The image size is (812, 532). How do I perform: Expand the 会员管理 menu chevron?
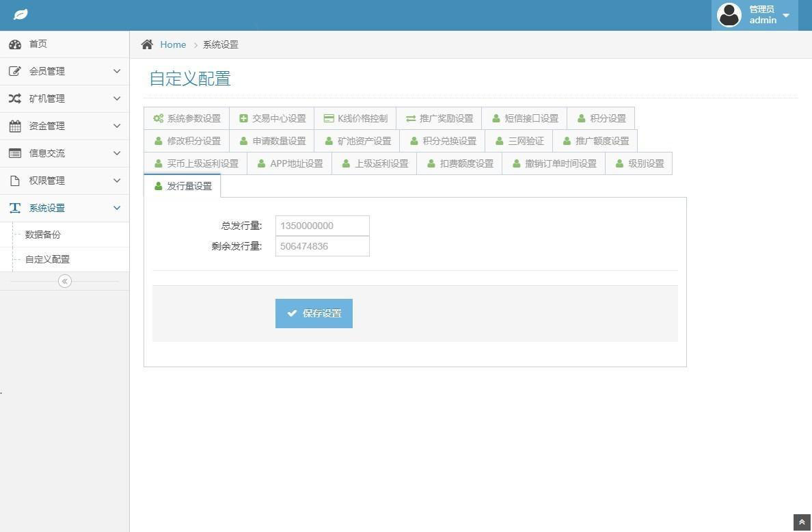(116, 71)
